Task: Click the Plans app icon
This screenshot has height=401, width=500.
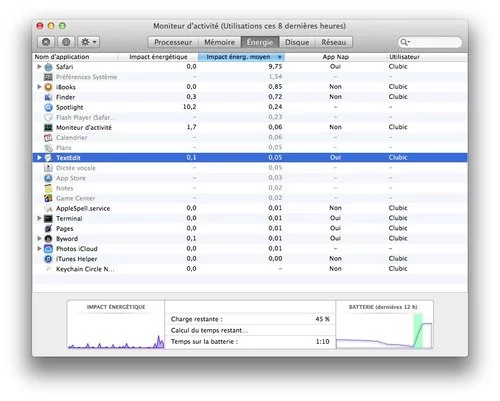Action: (49, 148)
